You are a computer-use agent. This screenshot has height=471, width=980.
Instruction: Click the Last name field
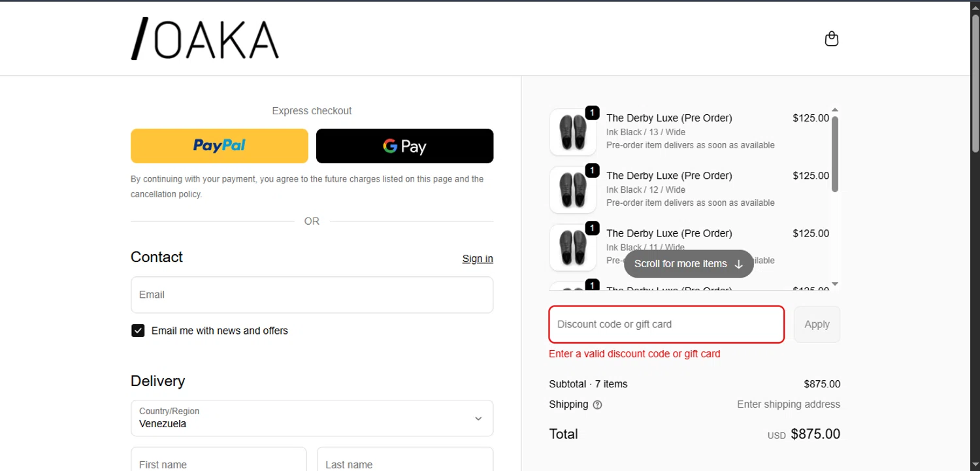(404, 459)
